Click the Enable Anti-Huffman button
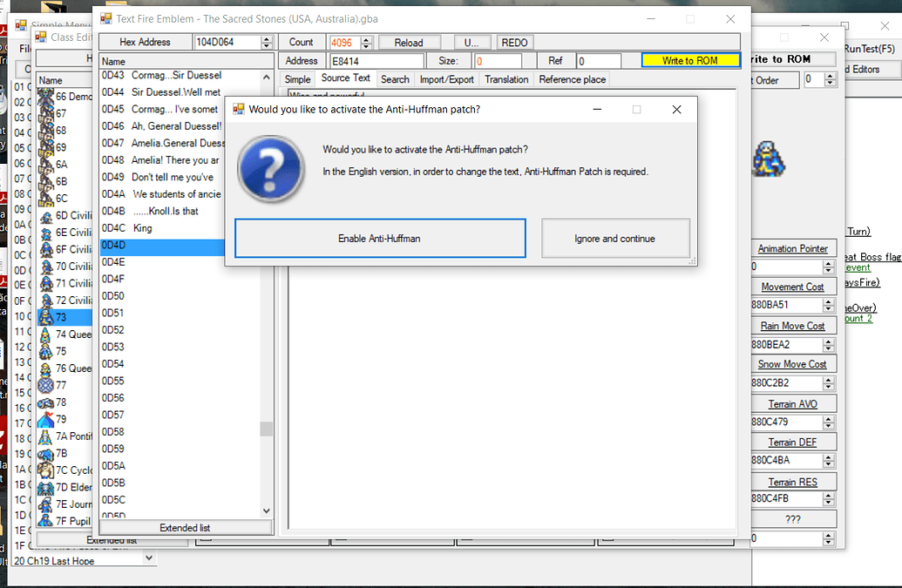This screenshot has height=588, width=902. [x=379, y=238]
